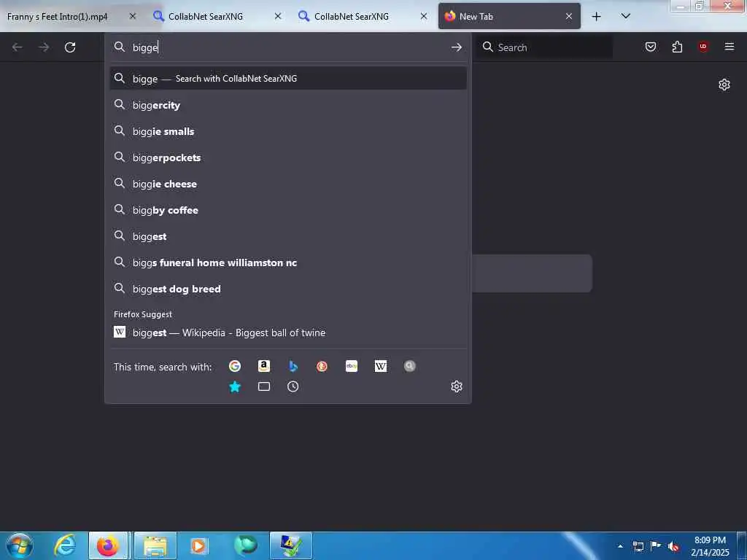Screen dimensions: 747x560
Task: Go forward to the next page
Action: pyautogui.click(x=44, y=47)
